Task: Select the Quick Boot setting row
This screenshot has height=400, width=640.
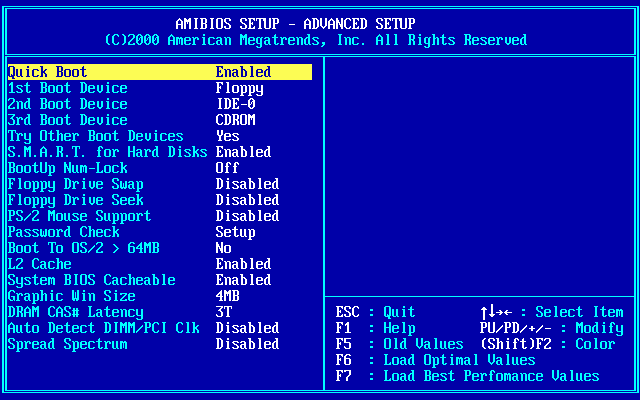Action: (160, 72)
